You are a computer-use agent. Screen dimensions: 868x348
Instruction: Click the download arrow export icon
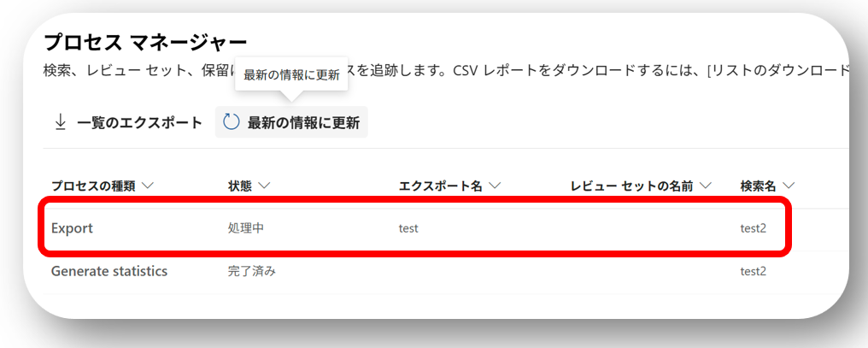pyautogui.click(x=61, y=122)
